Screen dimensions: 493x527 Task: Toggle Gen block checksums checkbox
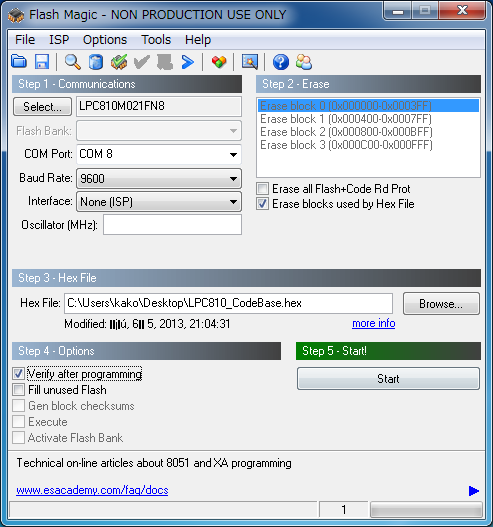click(x=18, y=406)
